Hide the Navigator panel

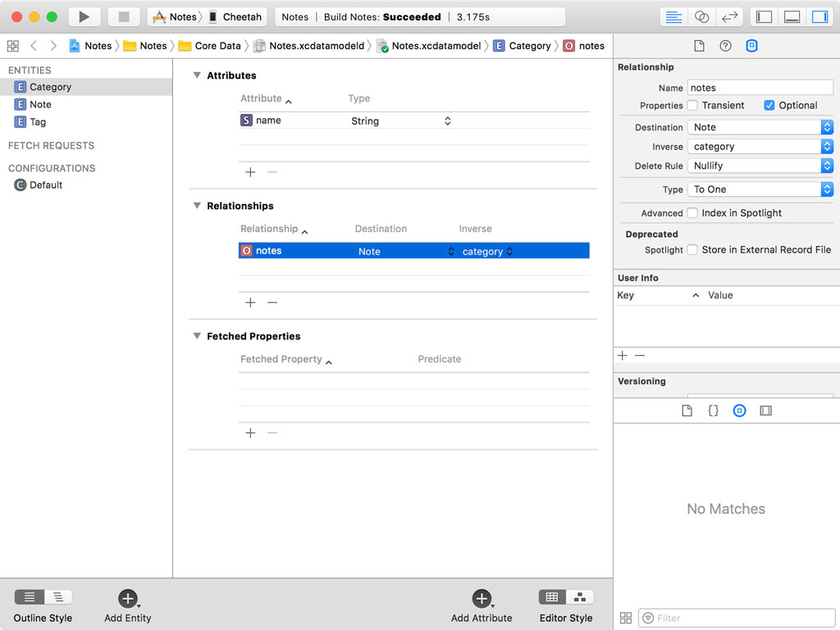[764, 16]
